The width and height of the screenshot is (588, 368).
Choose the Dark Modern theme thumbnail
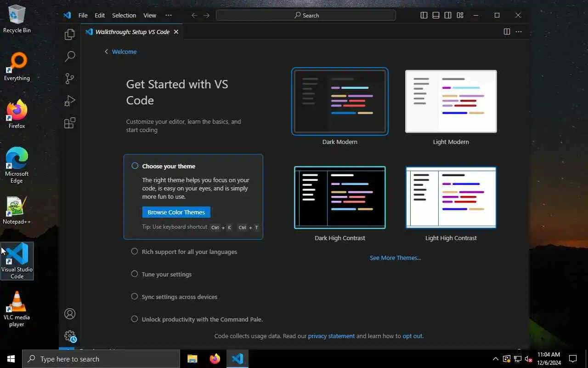click(340, 101)
